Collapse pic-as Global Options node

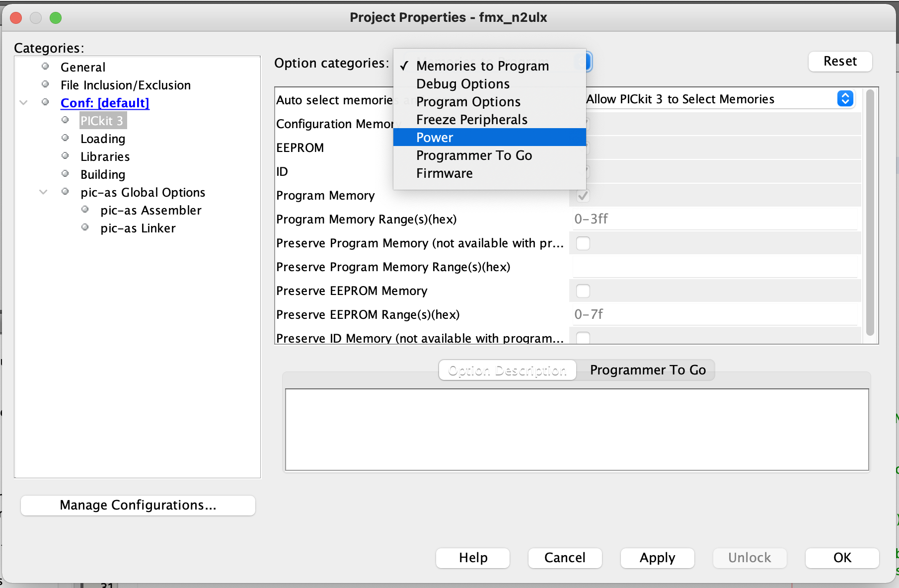(43, 192)
